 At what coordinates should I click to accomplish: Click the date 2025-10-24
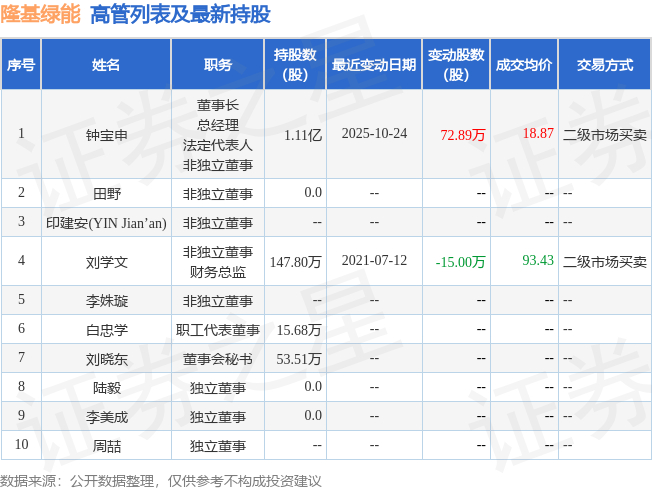click(x=374, y=134)
